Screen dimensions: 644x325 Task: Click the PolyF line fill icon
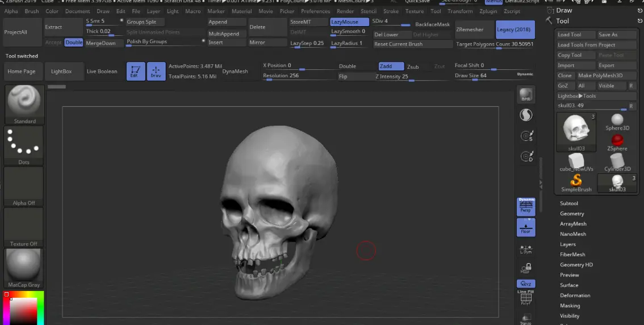pos(526,298)
